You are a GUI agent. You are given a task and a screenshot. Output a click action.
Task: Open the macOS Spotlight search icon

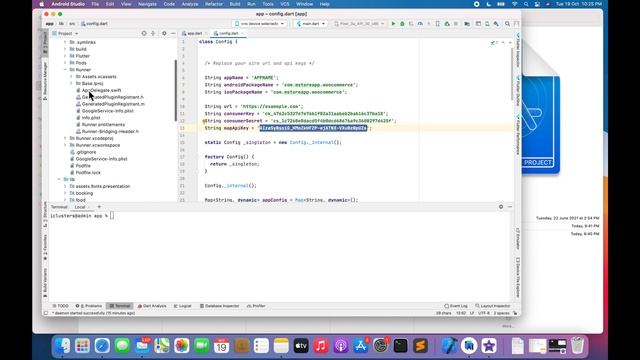[526, 4]
